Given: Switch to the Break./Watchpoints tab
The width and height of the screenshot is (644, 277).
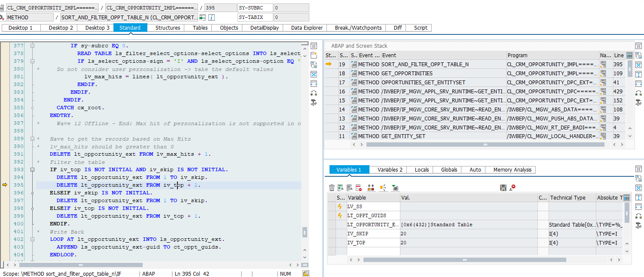Looking at the screenshot, I should (x=358, y=28).
